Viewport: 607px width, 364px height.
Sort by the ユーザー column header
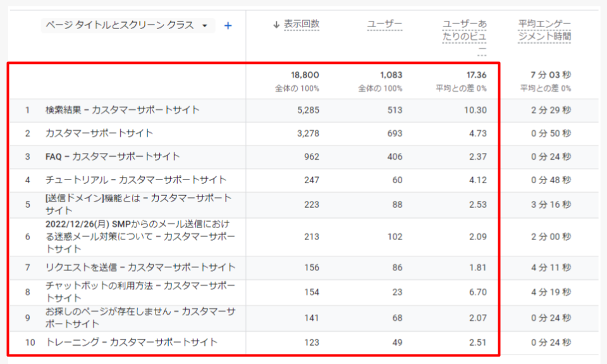coord(384,24)
